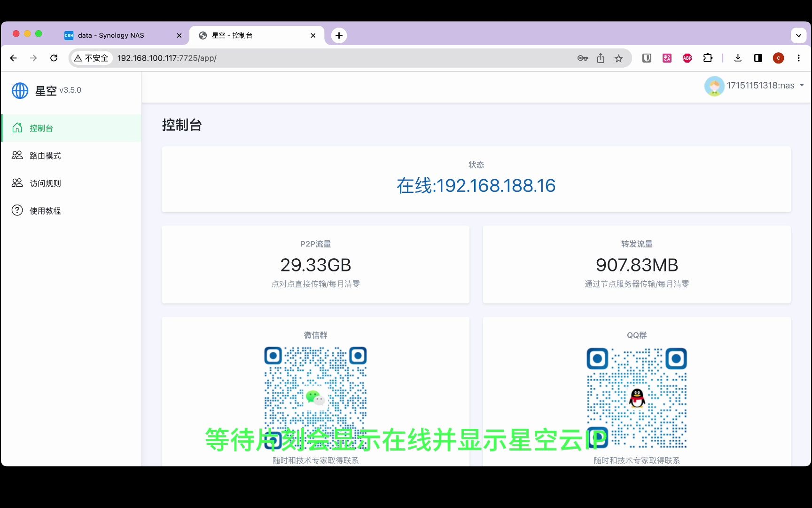The width and height of the screenshot is (812, 508).
Task: Click the 控制台 page heading
Action: pyautogui.click(x=182, y=125)
